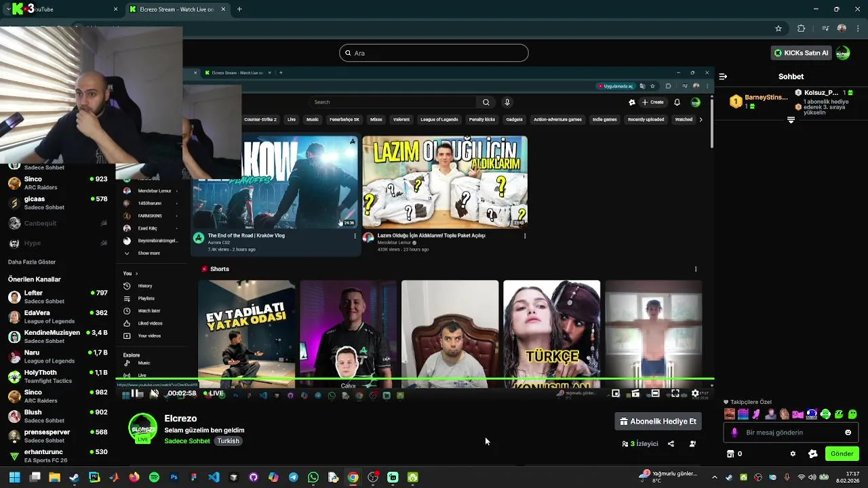Open options for Lazım Olduğu video
The image size is (868, 488).
(x=525, y=236)
